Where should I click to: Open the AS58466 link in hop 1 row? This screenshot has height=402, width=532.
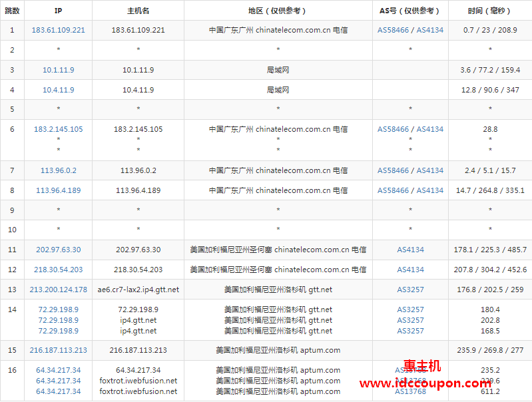[x=394, y=31]
